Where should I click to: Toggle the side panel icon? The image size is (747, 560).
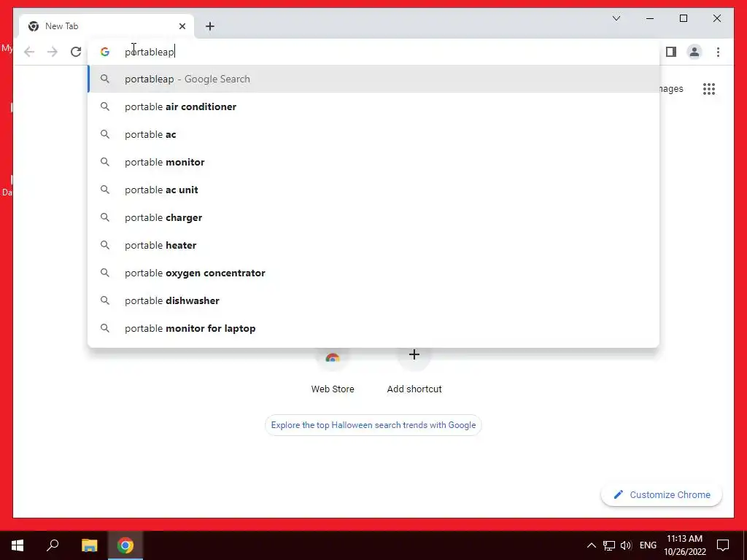click(x=671, y=52)
